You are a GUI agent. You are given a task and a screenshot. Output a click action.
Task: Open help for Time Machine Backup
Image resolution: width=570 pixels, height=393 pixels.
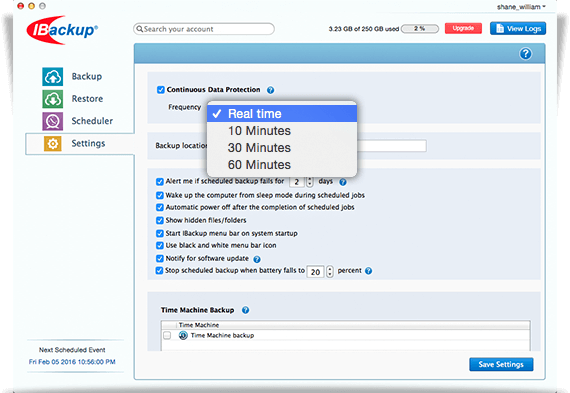245,310
